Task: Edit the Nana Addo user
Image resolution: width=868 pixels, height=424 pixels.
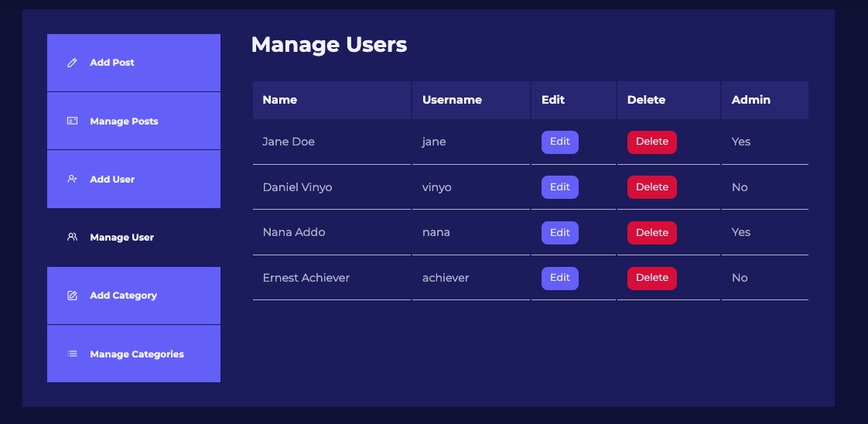Action: tap(559, 232)
